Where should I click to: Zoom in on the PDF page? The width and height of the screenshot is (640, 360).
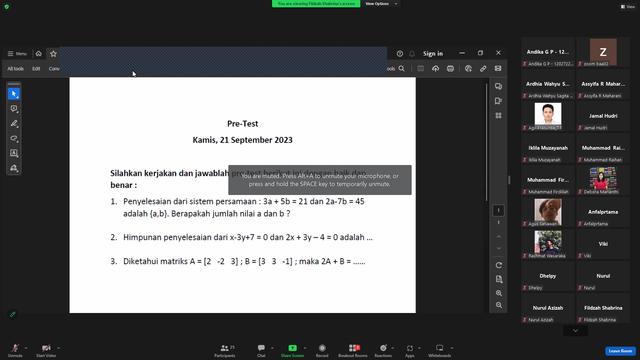click(x=498, y=293)
